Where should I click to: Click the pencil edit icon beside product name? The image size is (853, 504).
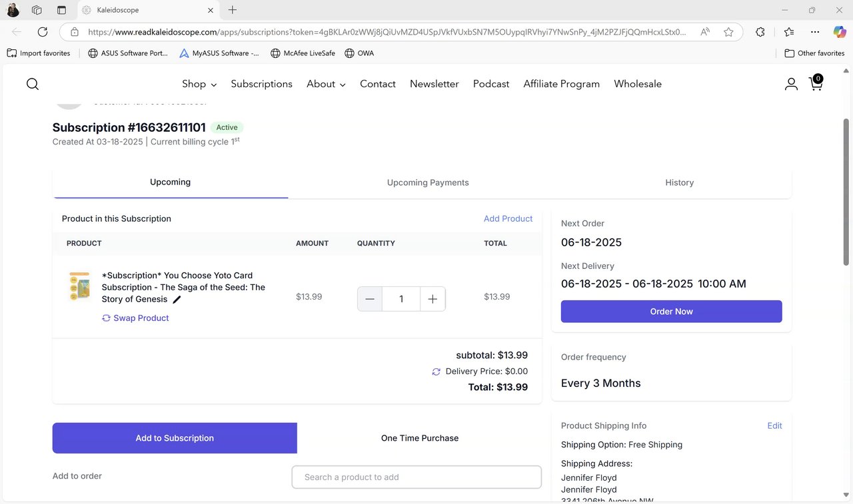[x=177, y=300]
